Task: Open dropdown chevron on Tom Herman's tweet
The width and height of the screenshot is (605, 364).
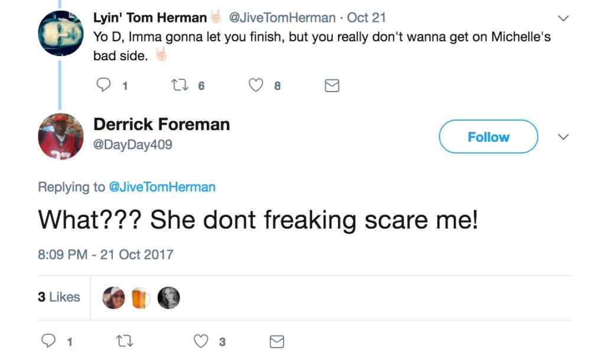Action: click(563, 18)
